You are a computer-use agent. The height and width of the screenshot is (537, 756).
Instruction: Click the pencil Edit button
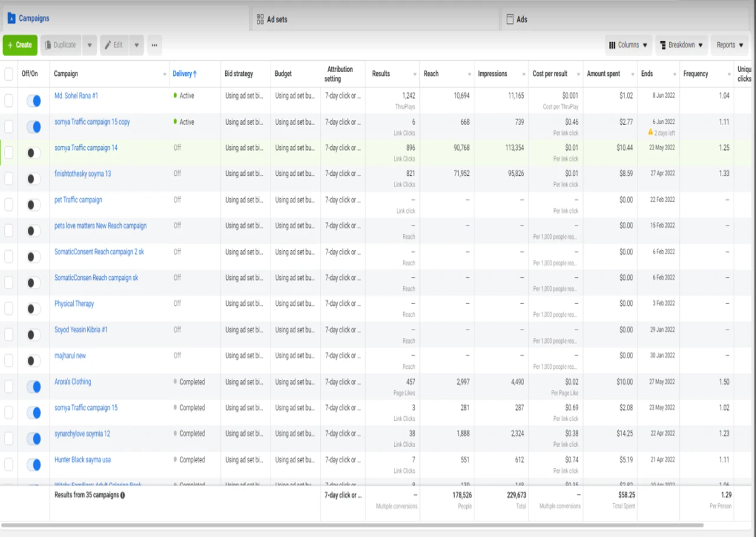coord(114,45)
